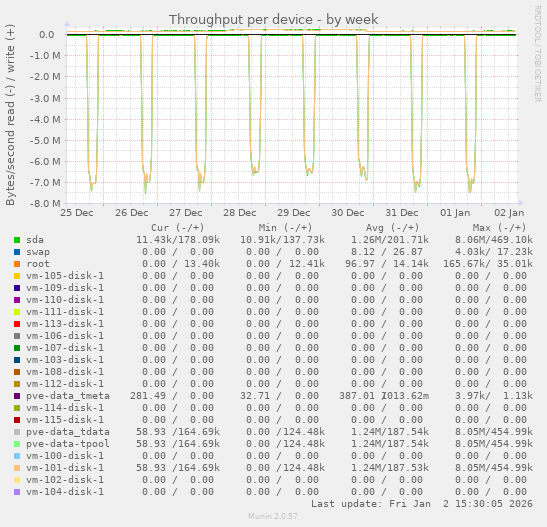Viewport: 547px width, 527px height.
Task: Select the 'vm-108-disk-1' label
Action: [x=65, y=372]
